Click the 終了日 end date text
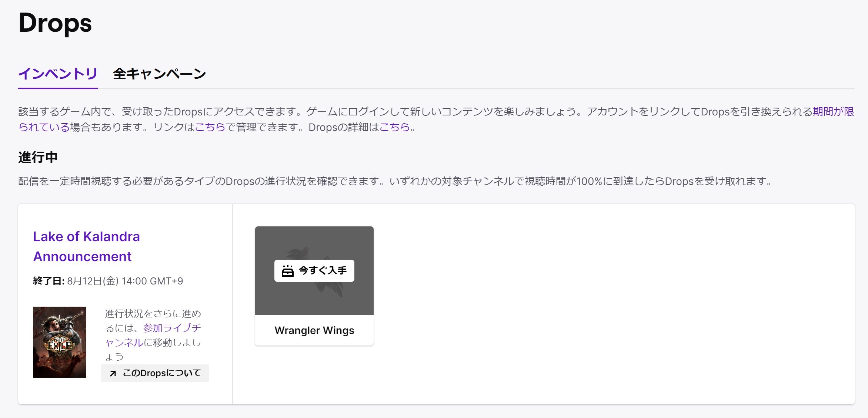This screenshot has width=868, height=418. pos(108,281)
